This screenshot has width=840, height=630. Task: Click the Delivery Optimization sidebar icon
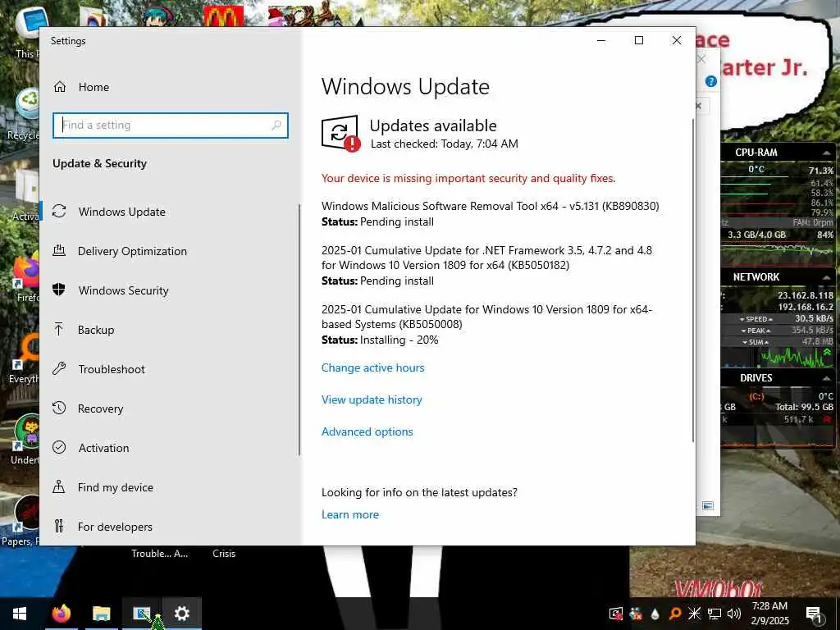click(59, 250)
